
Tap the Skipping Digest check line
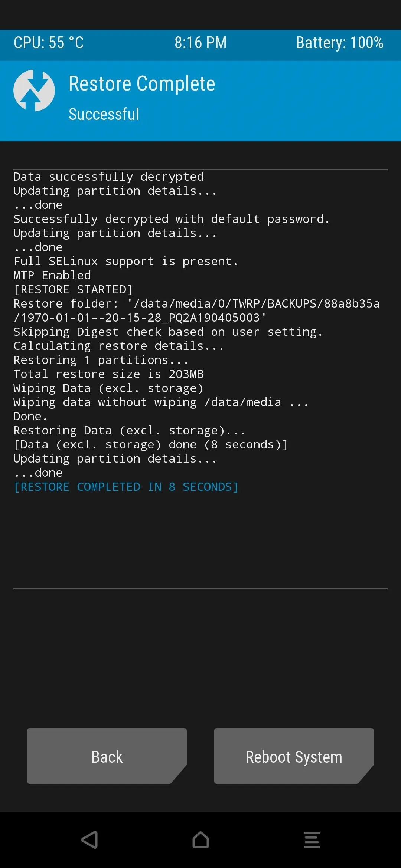(168, 332)
